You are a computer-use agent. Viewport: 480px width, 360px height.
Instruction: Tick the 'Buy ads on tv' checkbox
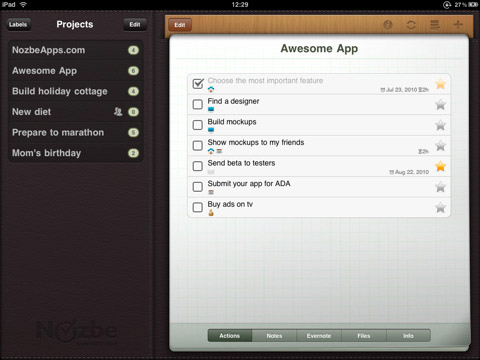pyautogui.click(x=198, y=207)
